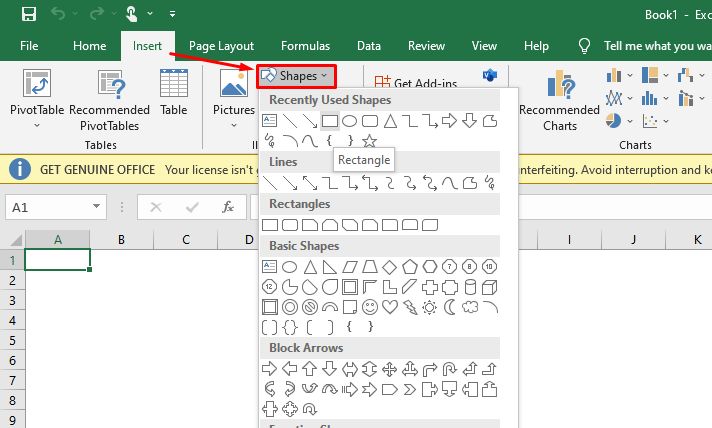Select the heart shape
Viewport: 712px width, 428px height.
point(390,306)
